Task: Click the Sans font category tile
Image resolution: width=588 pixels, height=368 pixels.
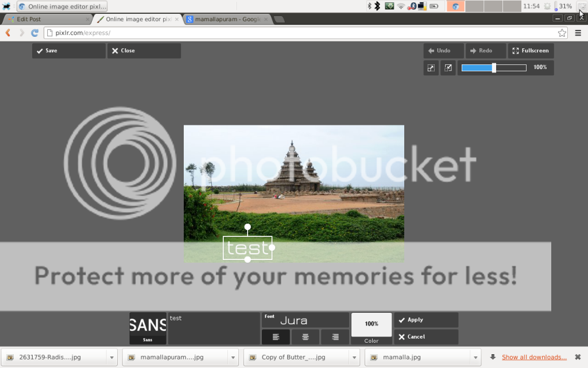Action: [148, 328]
